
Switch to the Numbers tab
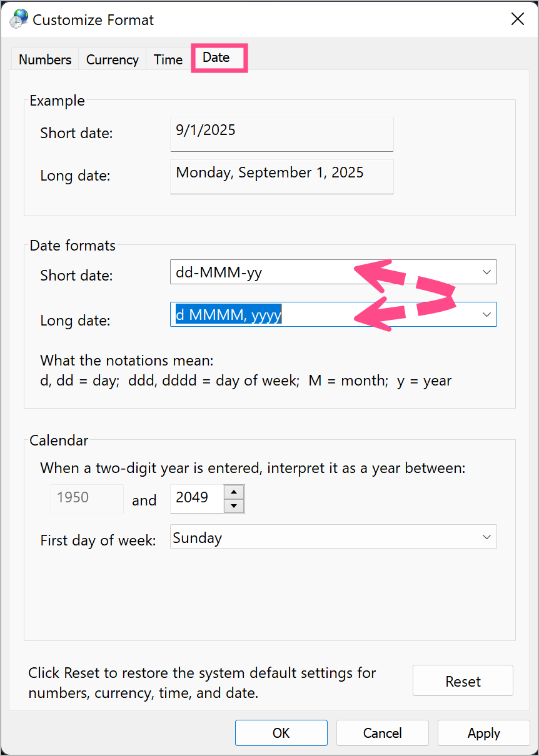(44, 60)
